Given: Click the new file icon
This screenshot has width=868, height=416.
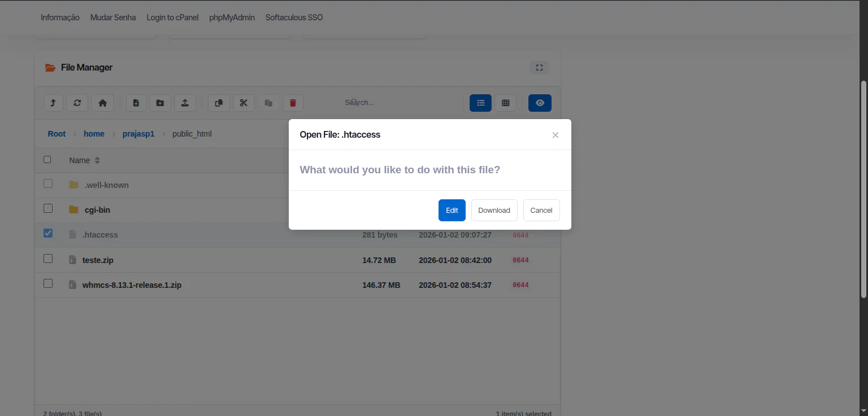Looking at the screenshot, I should (x=136, y=103).
